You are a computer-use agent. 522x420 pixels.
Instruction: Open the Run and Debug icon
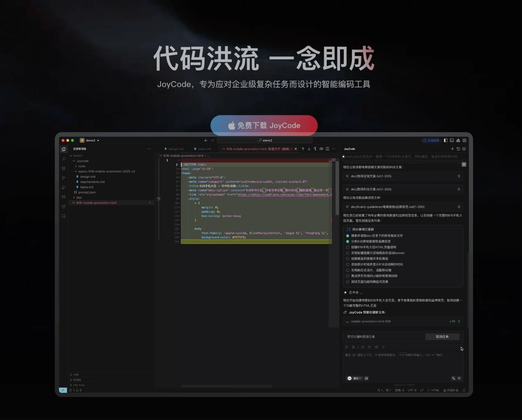tap(64, 187)
